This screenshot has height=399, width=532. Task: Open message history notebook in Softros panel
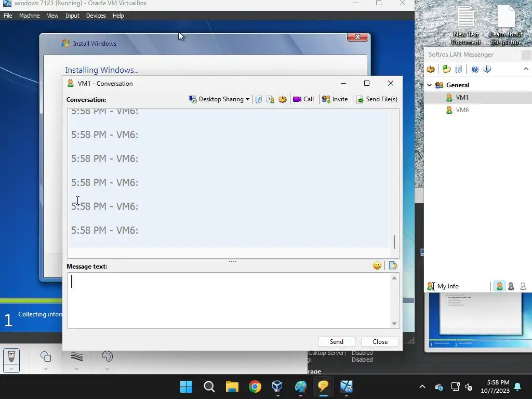[x=458, y=69]
